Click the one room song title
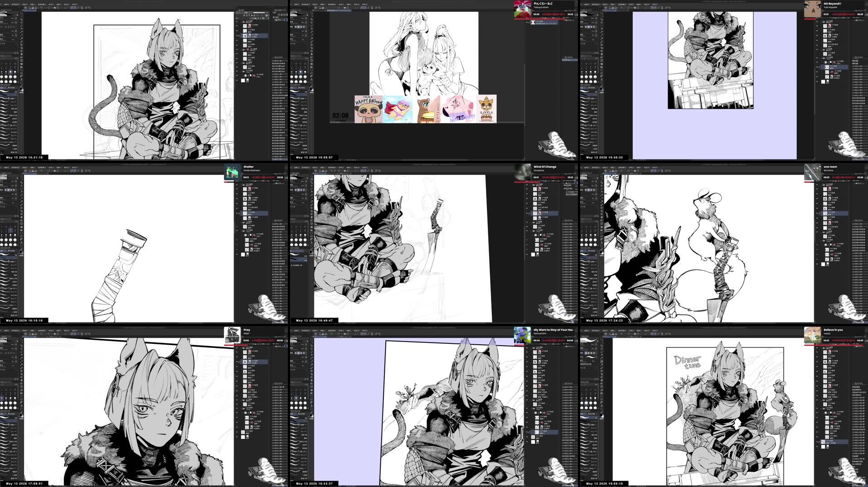The image size is (868, 487). (x=830, y=167)
